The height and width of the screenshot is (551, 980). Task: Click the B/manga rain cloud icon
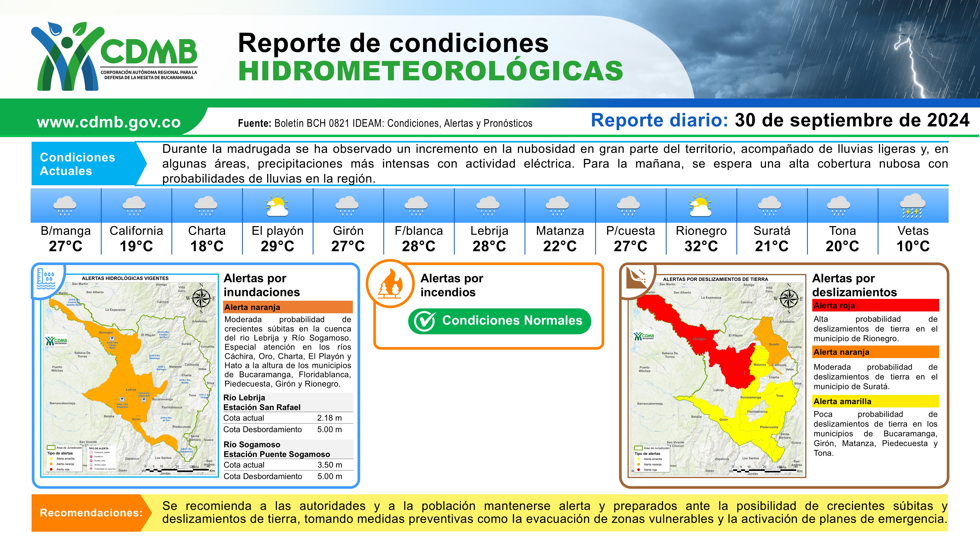[65, 206]
